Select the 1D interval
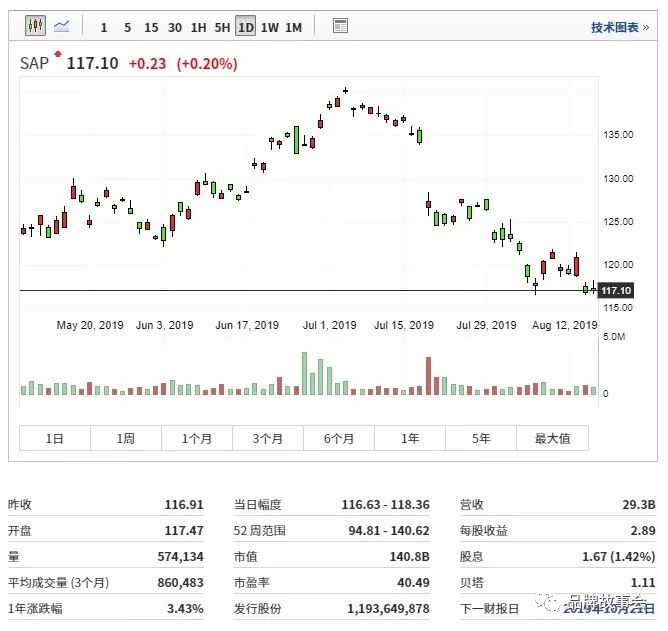Viewport: 668px width, 631px height. click(x=246, y=27)
